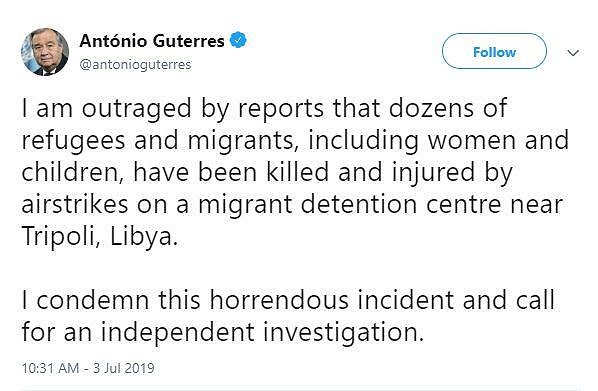Screen dimensions: 598x391
Task: Open the @antonioguterres handle link
Action: pos(135,65)
